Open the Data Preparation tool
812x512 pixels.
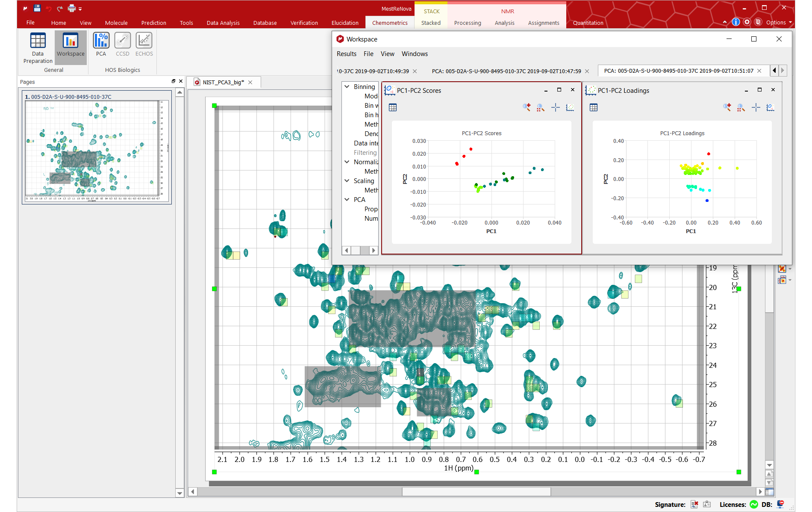click(x=38, y=47)
